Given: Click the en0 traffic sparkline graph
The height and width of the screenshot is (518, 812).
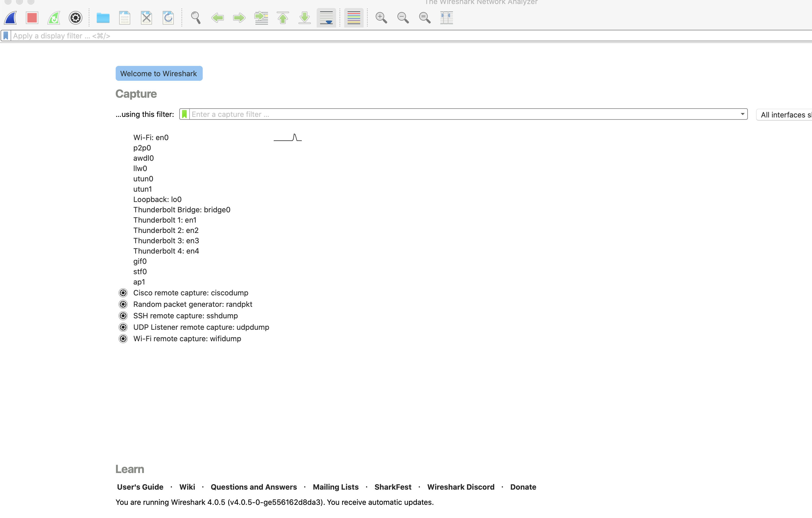Looking at the screenshot, I should (288, 137).
